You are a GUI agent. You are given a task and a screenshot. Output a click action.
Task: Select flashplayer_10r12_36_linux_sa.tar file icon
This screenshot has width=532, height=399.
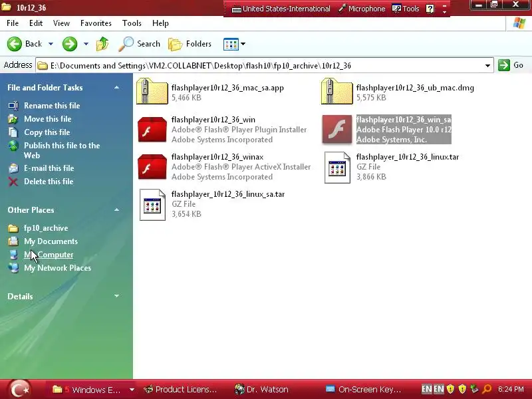coord(152,205)
